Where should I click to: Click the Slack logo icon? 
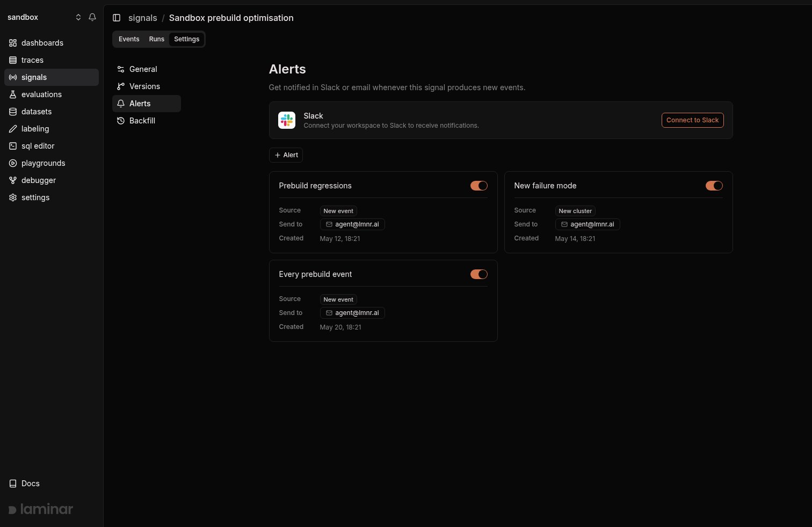[287, 120]
